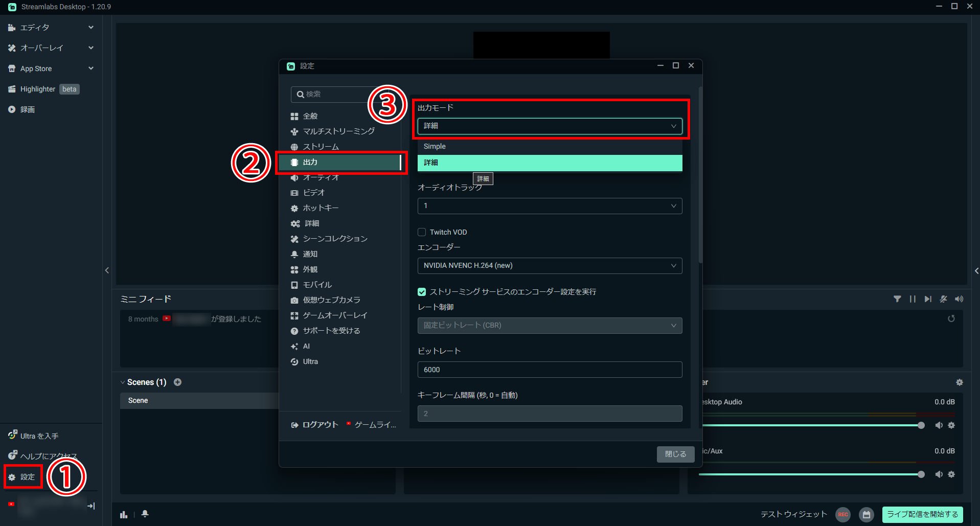Click ライブ配信を開始する button
980x526 pixels.
point(922,514)
